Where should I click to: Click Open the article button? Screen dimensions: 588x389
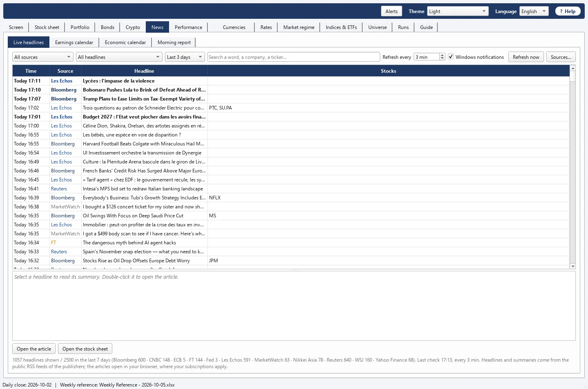tap(34, 349)
